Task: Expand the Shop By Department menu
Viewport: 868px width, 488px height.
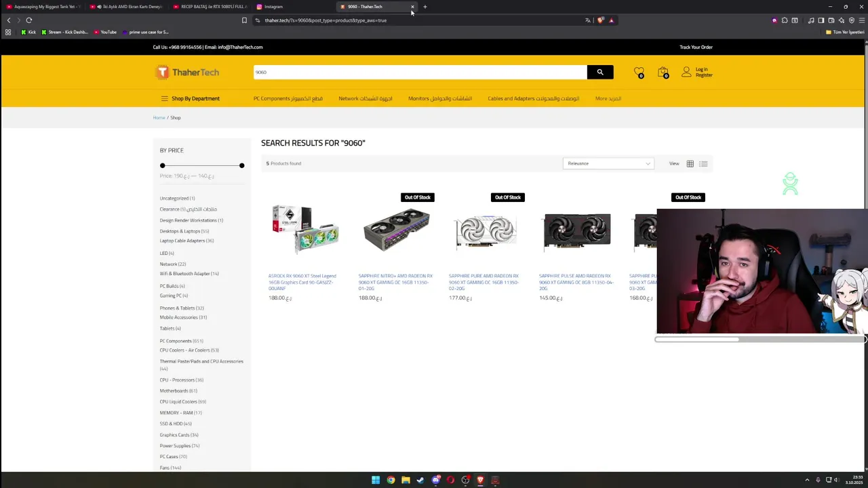Action: click(x=191, y=98)
